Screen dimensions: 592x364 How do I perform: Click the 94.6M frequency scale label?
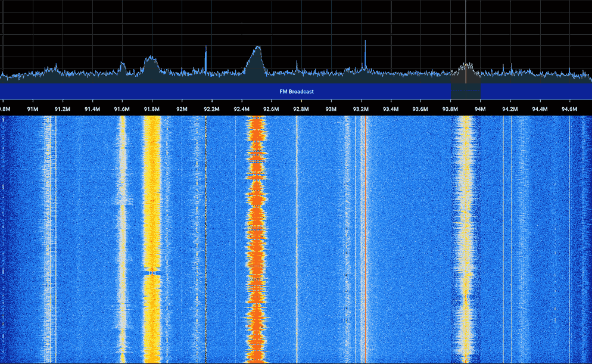coord(569,109)
